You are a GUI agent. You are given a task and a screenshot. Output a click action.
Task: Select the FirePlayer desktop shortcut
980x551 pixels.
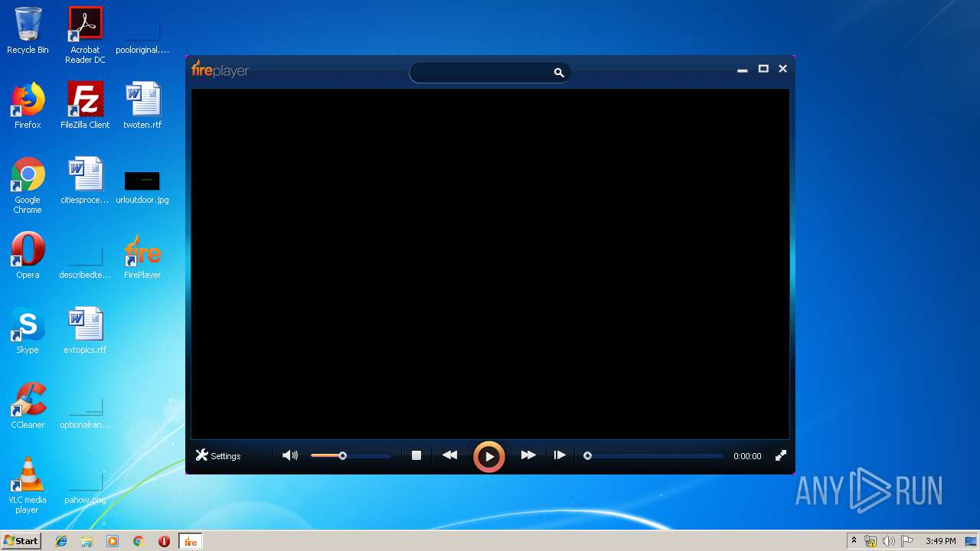142,256
